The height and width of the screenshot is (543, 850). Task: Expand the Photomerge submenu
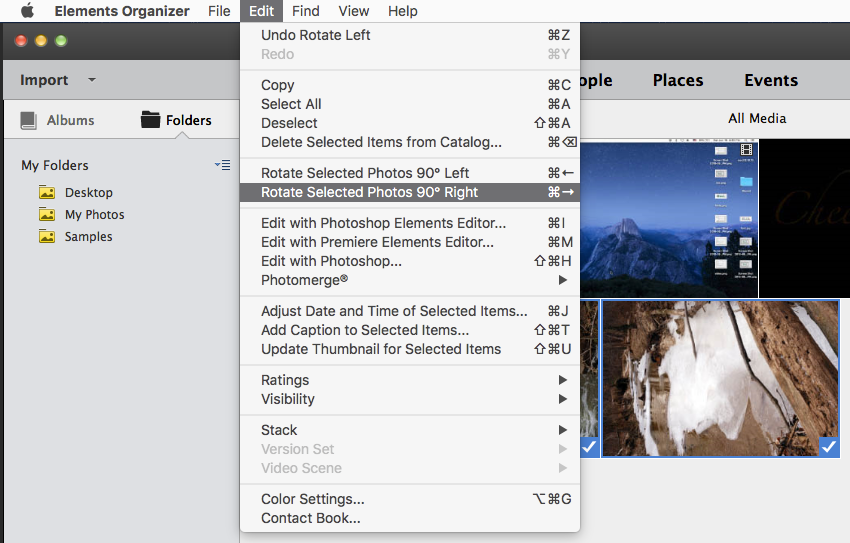click(563, 280)
